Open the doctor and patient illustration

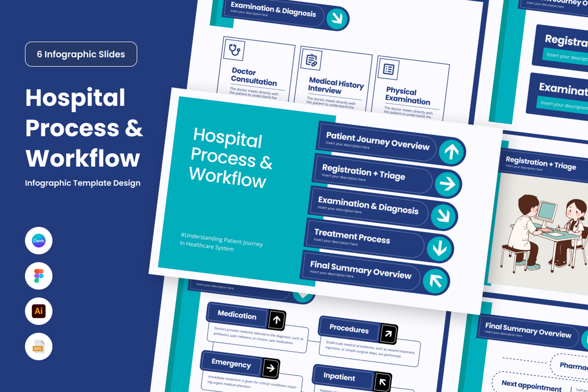click(x=543, y=231)
